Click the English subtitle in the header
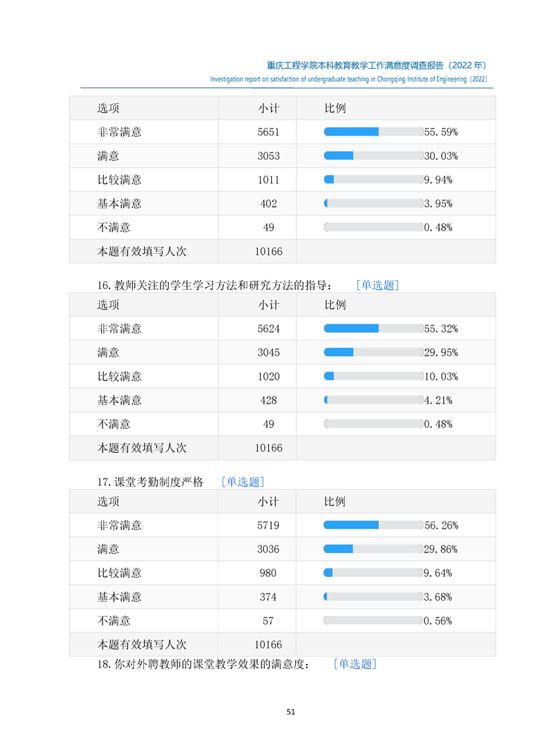The image size is (557, 756). coord(348,79)
